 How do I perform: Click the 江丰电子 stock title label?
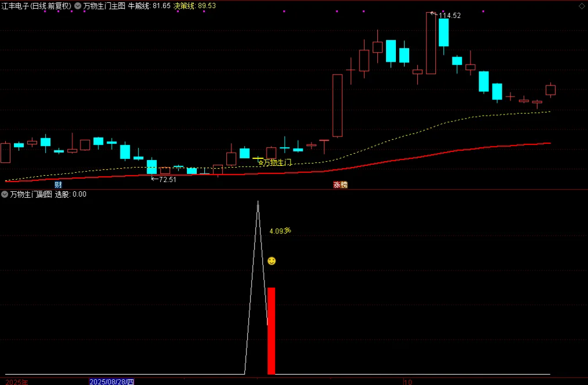pos(36,6)
